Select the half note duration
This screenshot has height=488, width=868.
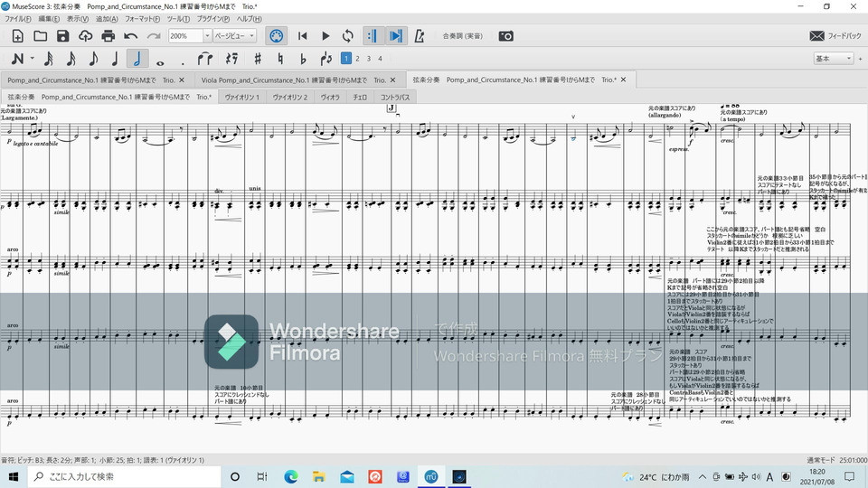click(x=137, y=58)
